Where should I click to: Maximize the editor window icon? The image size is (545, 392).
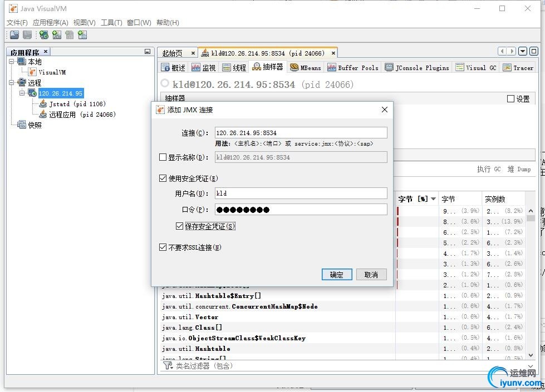tap(534, 51)
